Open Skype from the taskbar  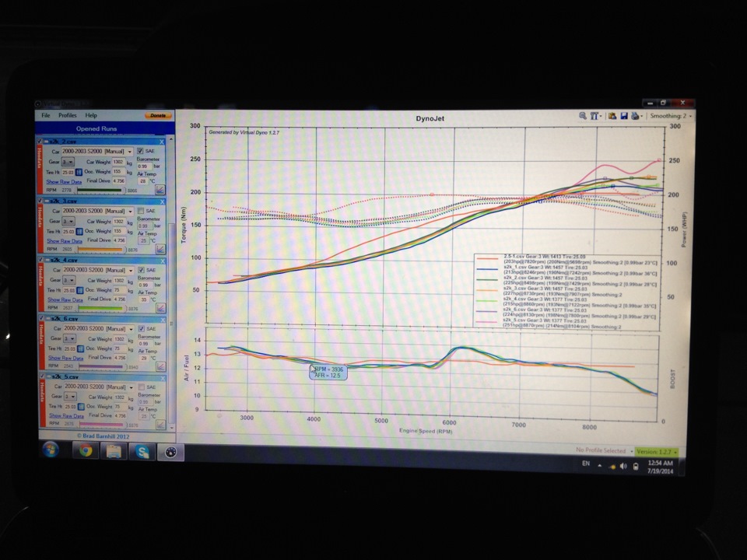[x=142, y=451]
